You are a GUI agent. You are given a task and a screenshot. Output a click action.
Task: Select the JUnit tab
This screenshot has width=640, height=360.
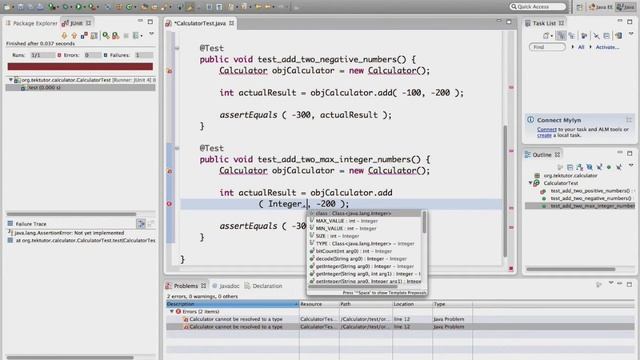(76, 23)
